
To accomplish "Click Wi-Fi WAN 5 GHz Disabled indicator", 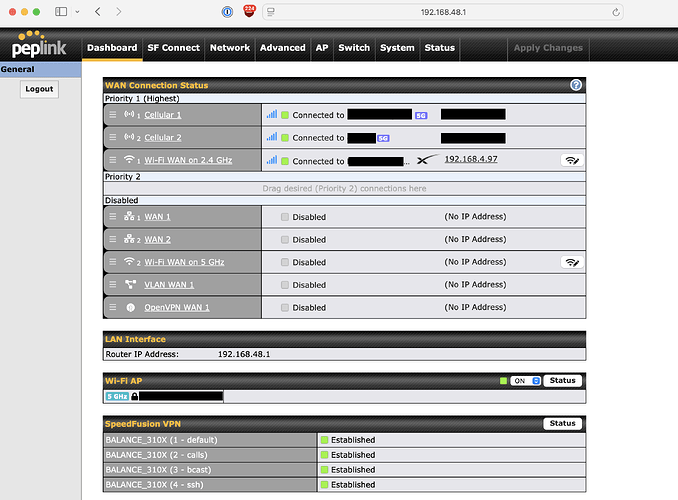I will coord(285,262).
